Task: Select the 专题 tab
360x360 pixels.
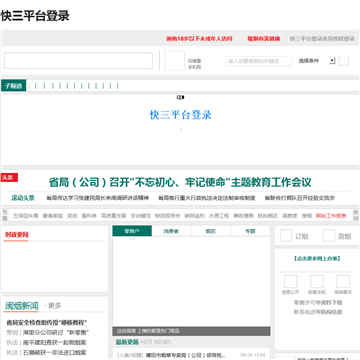Action: (250, 231)
